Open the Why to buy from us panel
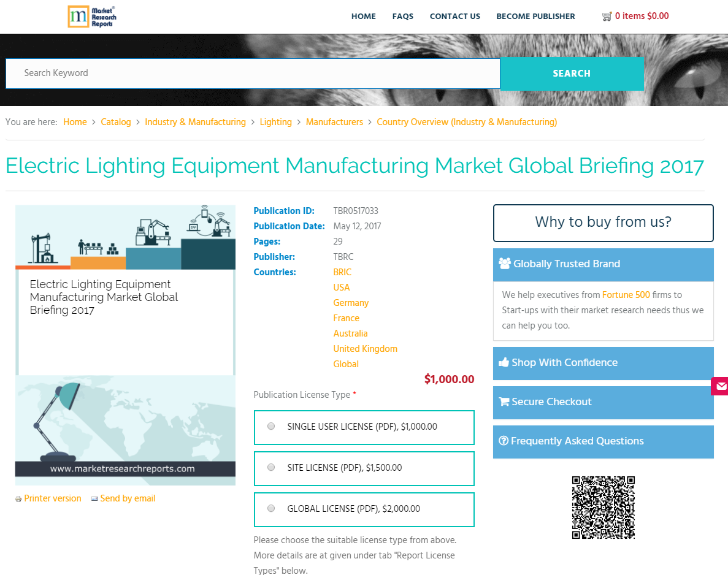728x575 pixels. (x=602, y=222)
